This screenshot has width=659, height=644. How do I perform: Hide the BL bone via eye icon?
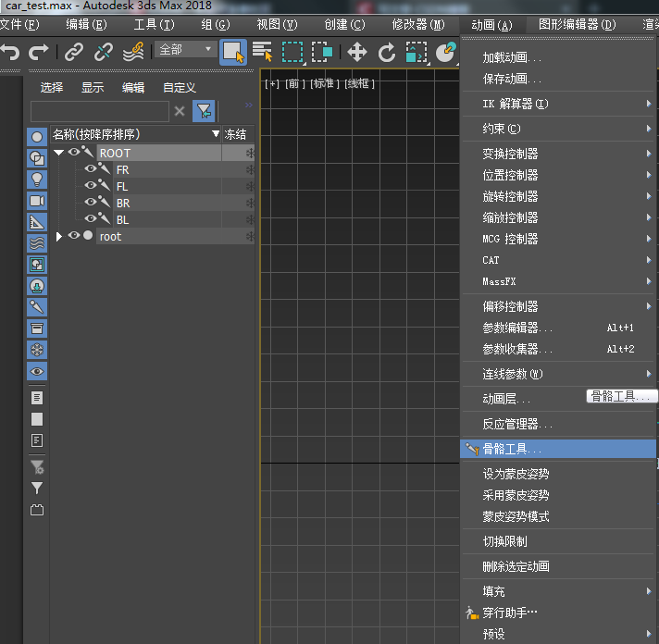[91, 218]
